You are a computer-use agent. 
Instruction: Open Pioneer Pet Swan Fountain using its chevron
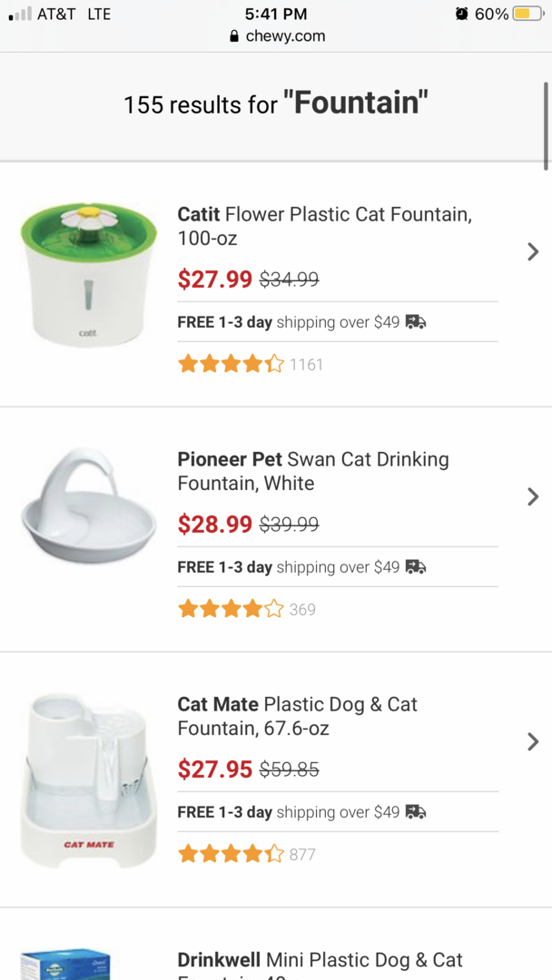[x=533, y=497]
